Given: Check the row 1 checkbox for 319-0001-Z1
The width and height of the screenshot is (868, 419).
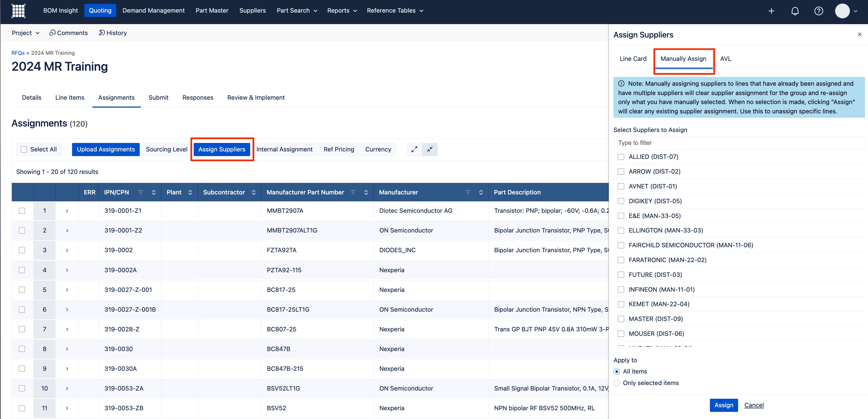Looking at the screenshot, I should pos(22,211).
